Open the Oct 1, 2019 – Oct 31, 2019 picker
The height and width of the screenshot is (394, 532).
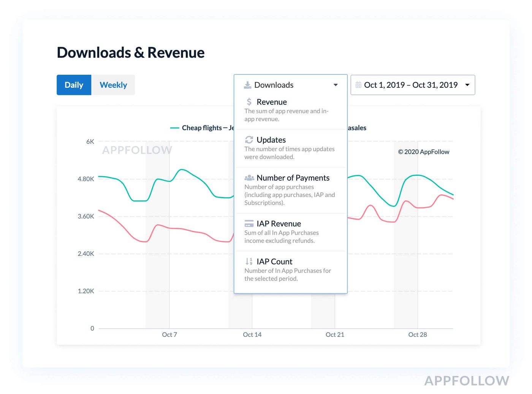pyautogui.click(x=410, y=85)
